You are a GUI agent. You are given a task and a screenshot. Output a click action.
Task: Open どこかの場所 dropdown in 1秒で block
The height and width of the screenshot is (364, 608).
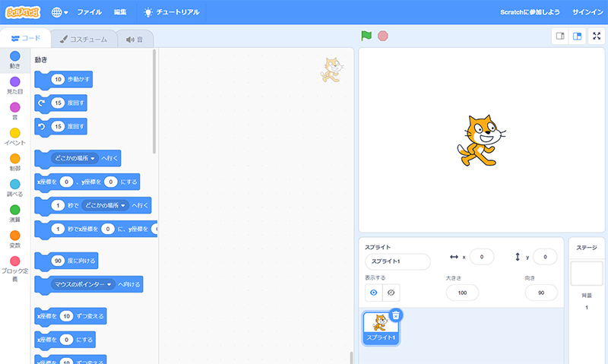pos(105,205)
